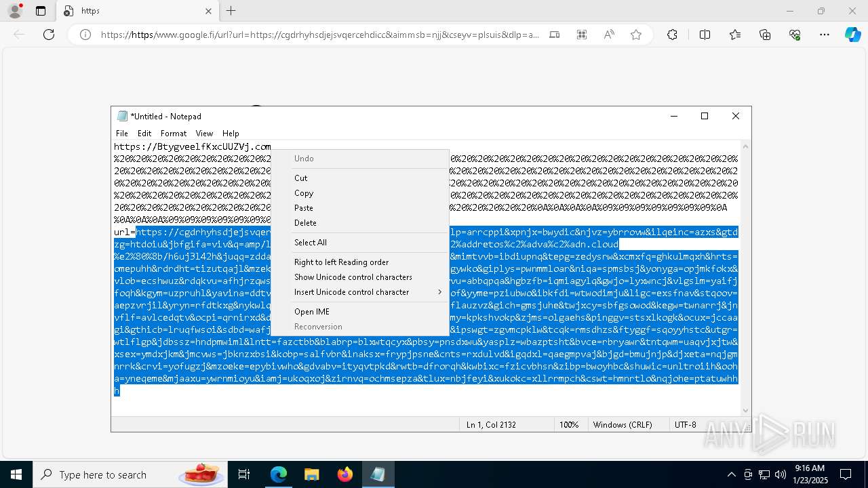Open the Collections icon

765,35
